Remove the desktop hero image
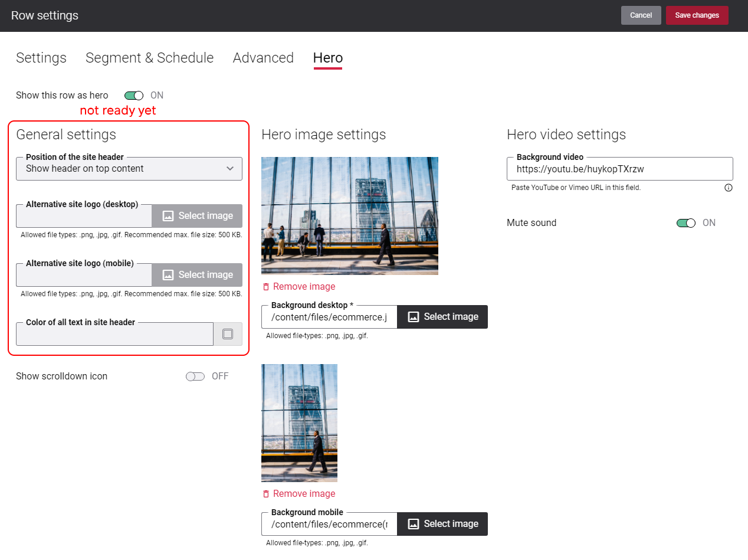Image resolution: width=748 pixels, height=560 pixels. pyautogui.click(x=298, y=287)
